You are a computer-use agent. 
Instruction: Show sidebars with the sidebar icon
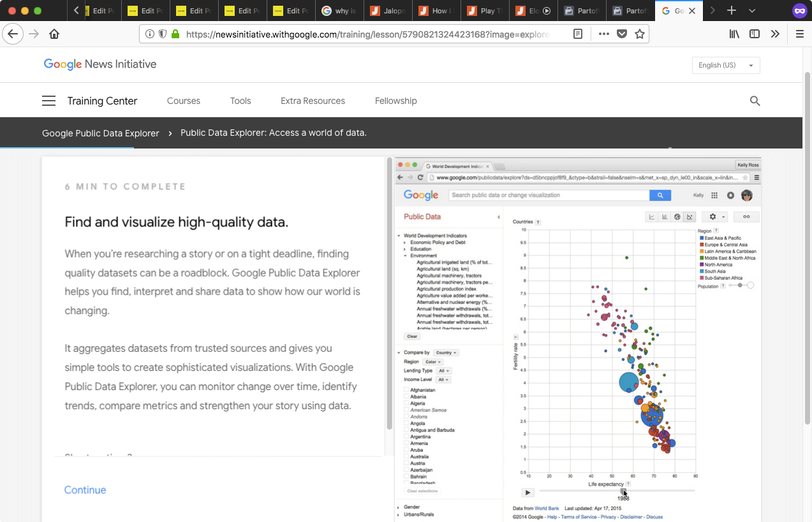755,34
